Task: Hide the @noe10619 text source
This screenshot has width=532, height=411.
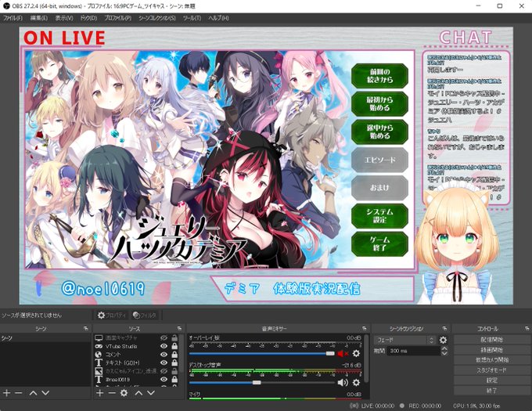Action: point(164,380)
